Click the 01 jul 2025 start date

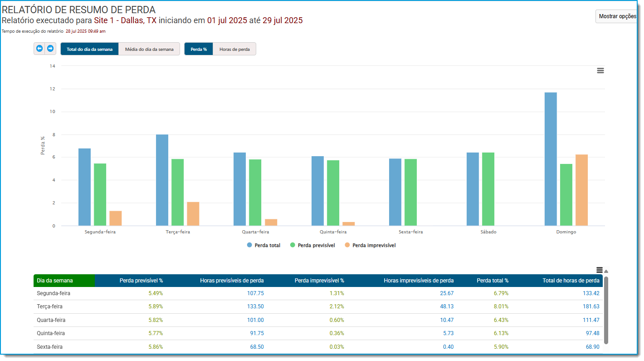pyautogui.click(x=227, y=20)
